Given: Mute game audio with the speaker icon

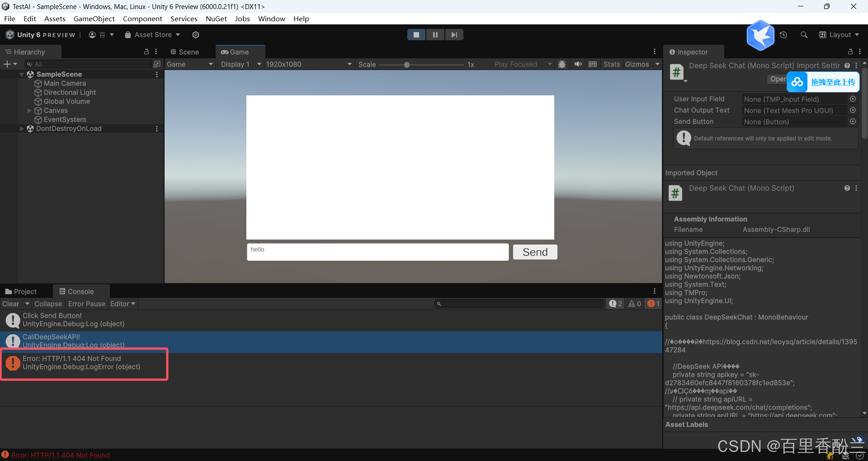Looking at the screenshot, I should [578, 64].
